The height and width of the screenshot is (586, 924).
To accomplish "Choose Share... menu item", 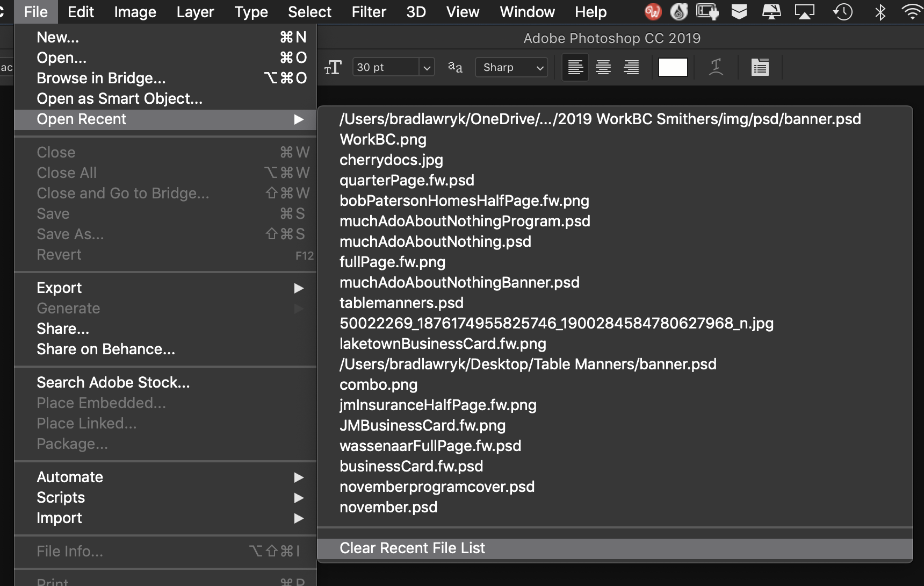I will [165, 329].
